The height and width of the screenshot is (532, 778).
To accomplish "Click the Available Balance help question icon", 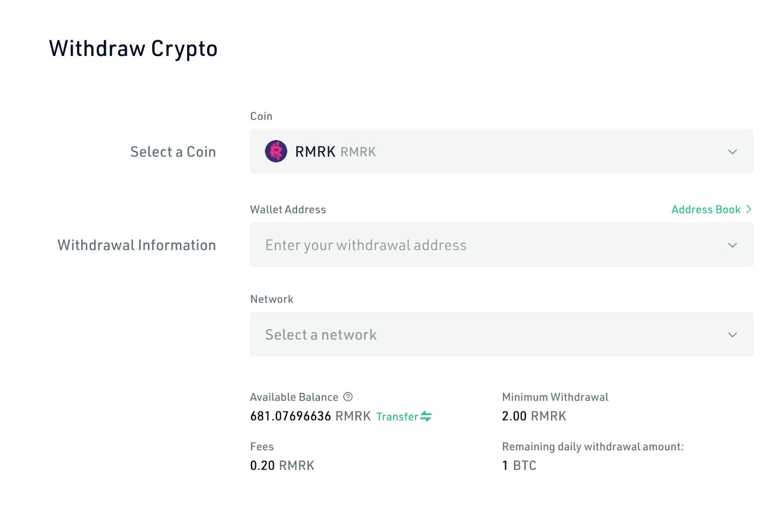I will tap(348, 397).
